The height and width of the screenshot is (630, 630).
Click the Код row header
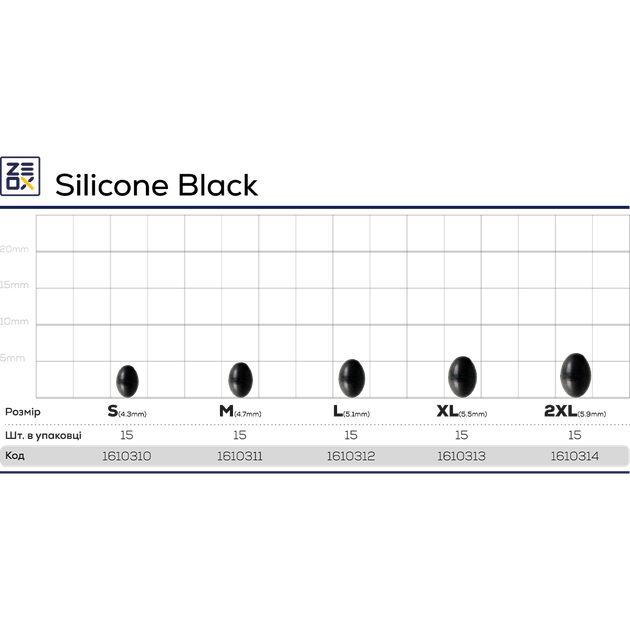click(x=15, y=456)
